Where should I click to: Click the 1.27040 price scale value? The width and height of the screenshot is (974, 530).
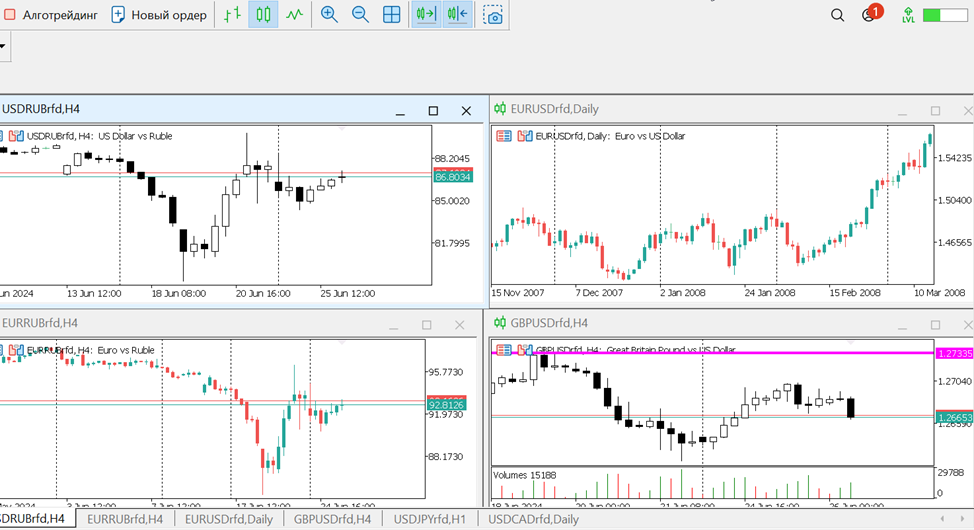click(x=954, y=382)
